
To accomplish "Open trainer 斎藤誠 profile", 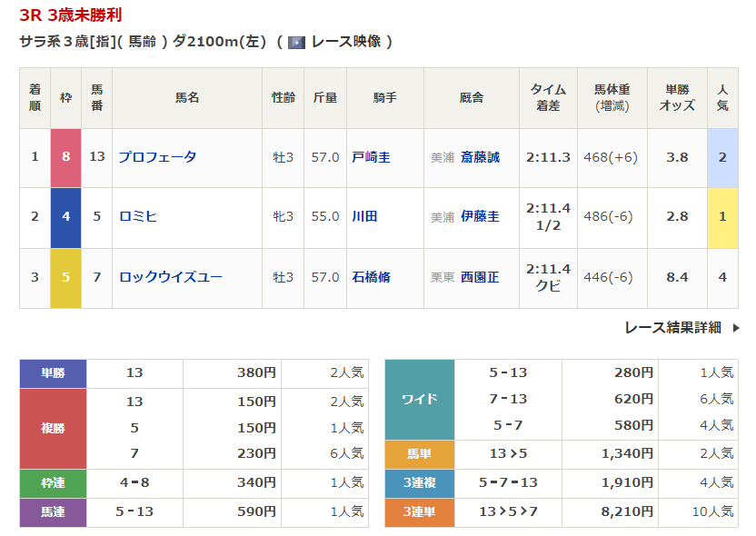I will 480,157.
